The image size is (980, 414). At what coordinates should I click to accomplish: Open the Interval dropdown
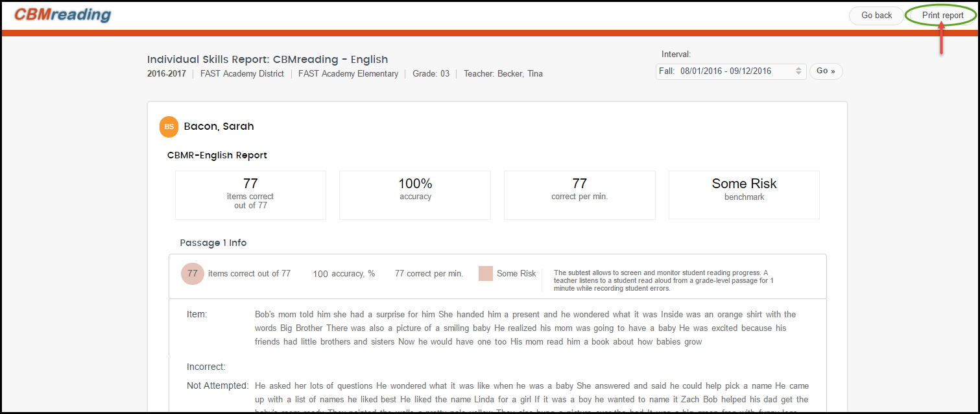click(x=731, y=71)
